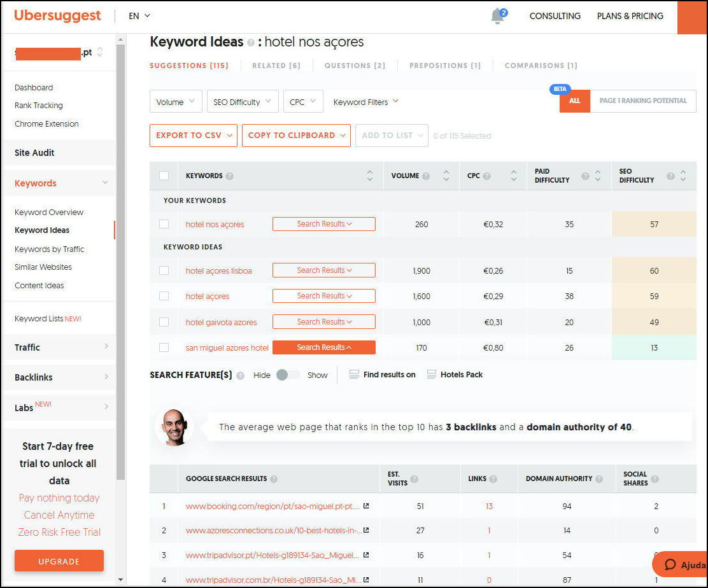Click Neil Patel avatar thumbnail
The height and width of the screenshot is (588, 708).
[x=174, y=428]
